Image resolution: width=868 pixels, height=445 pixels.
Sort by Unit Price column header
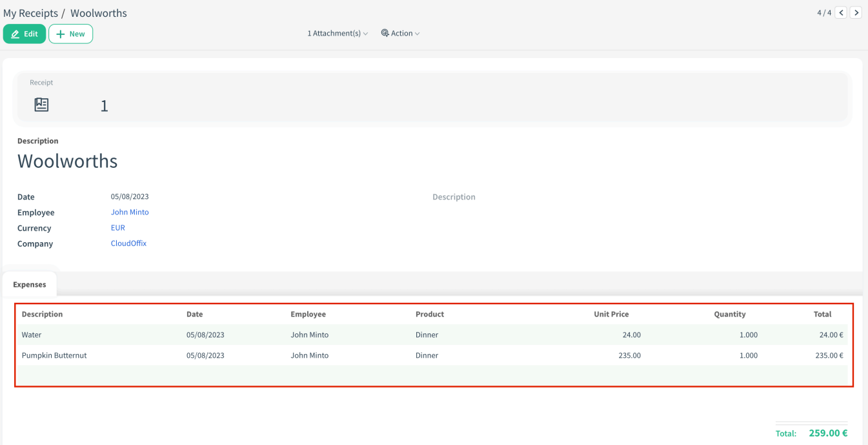coord(611,314)
